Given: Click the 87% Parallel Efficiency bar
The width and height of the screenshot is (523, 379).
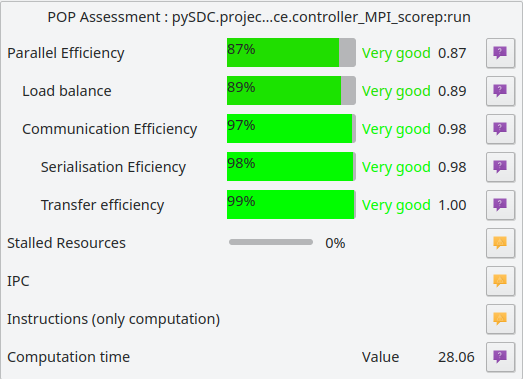Looking at the screenshot, I should point(291,53).
